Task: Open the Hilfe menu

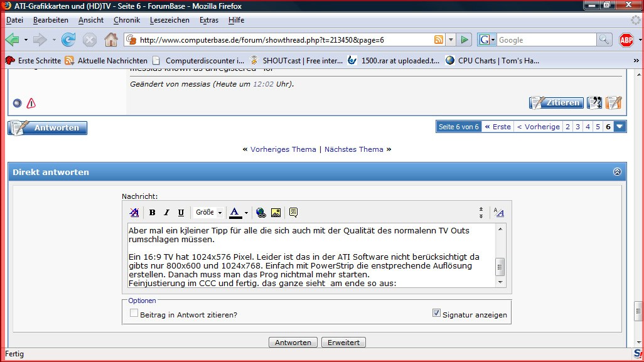Action: click(236, 19)
